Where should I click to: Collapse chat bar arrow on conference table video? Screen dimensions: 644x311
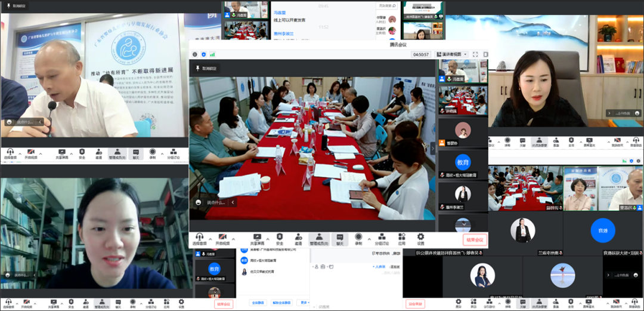pyautogui.click(x=233, y=202)
